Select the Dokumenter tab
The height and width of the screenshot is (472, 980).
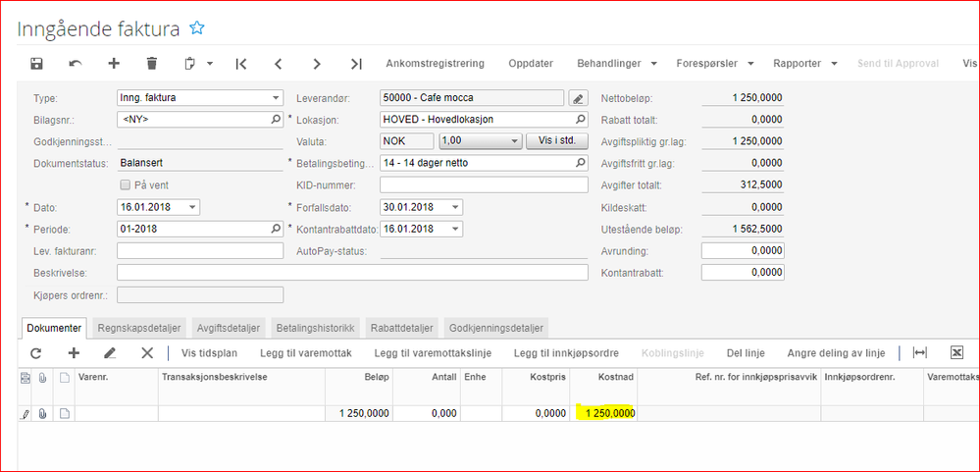click(54, 328)
